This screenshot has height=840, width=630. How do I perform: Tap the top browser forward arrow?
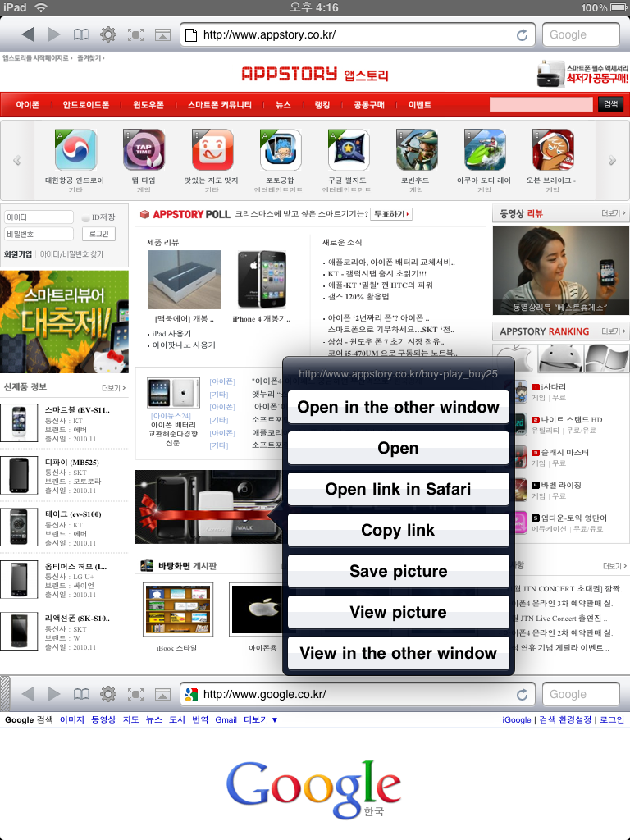point(54,34)
